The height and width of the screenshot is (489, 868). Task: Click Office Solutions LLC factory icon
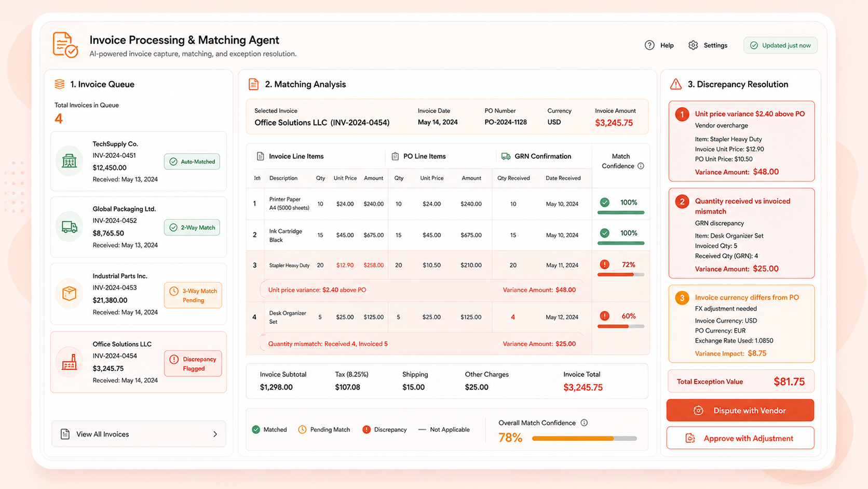[69, 362]
